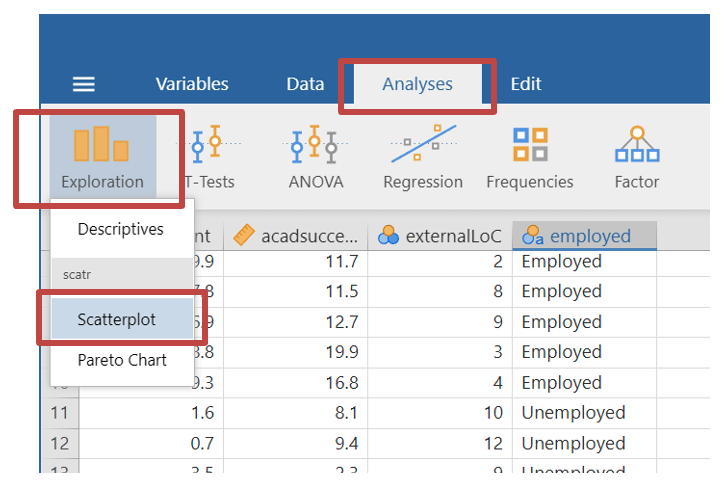Select the employed column header

point(585,236)
